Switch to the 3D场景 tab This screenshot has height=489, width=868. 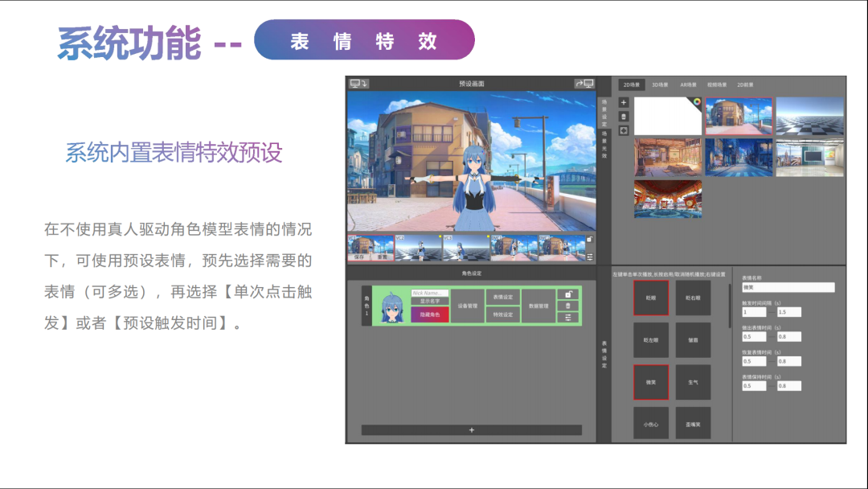[x=659, y=84]
